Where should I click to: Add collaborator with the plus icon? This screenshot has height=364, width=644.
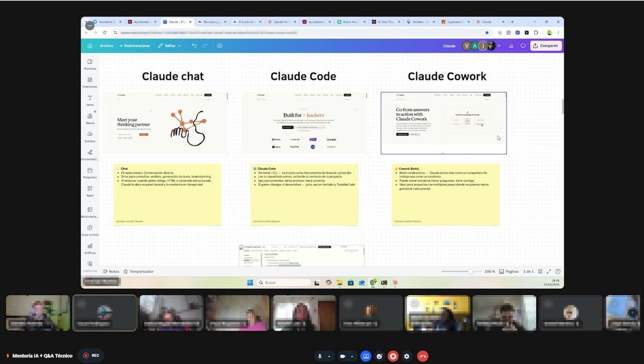(x=499, y=46)
